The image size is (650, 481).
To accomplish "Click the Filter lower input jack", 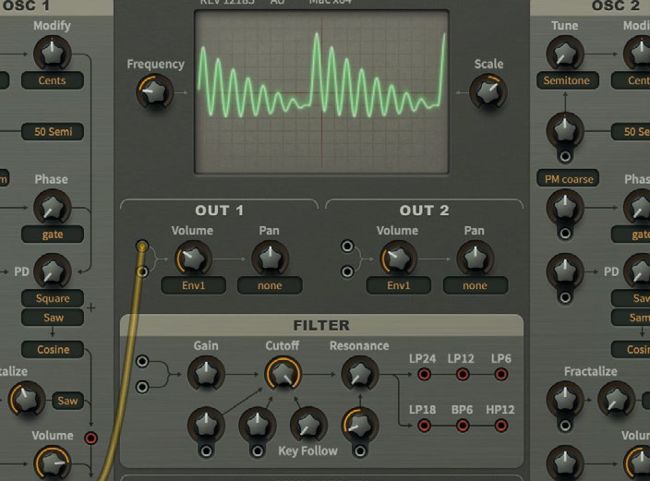I will (142, 387).
